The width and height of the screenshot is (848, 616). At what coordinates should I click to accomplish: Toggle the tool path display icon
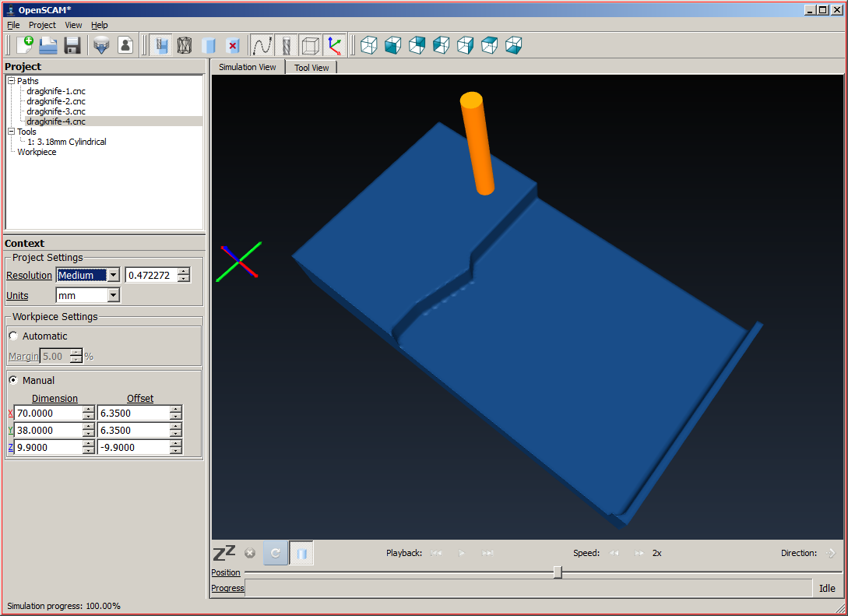click(262, 45)
